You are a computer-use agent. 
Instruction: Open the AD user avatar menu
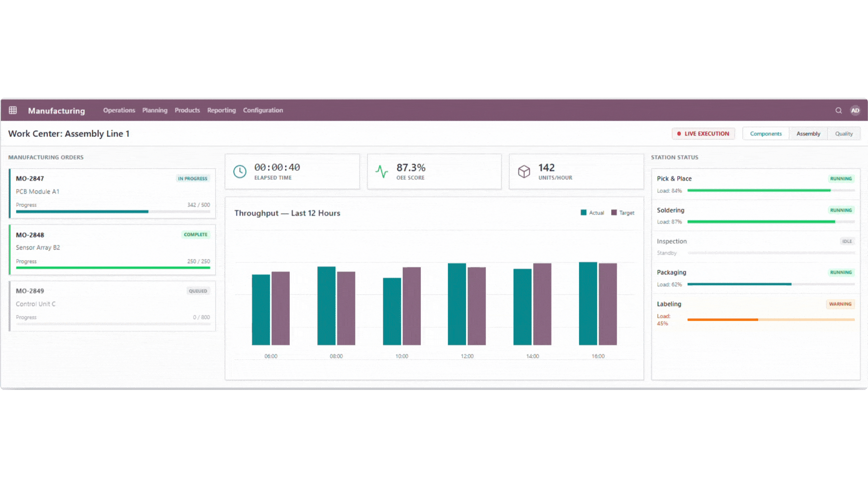pos(855,110)
